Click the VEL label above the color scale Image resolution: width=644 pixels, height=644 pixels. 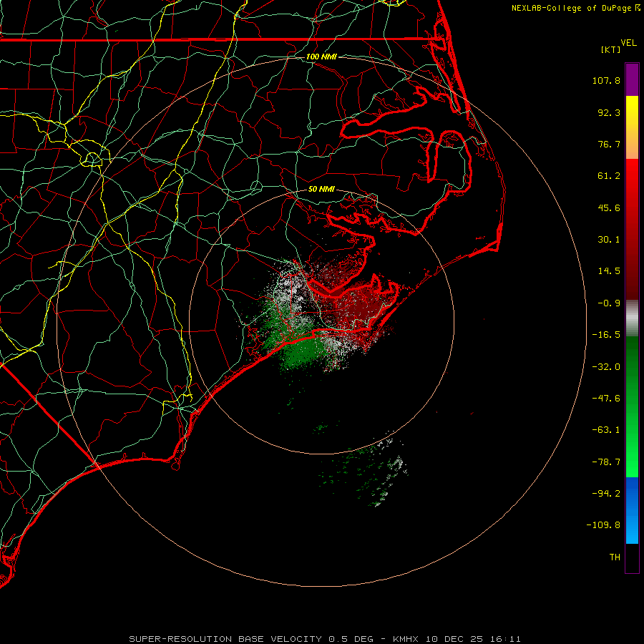[628, 43]
